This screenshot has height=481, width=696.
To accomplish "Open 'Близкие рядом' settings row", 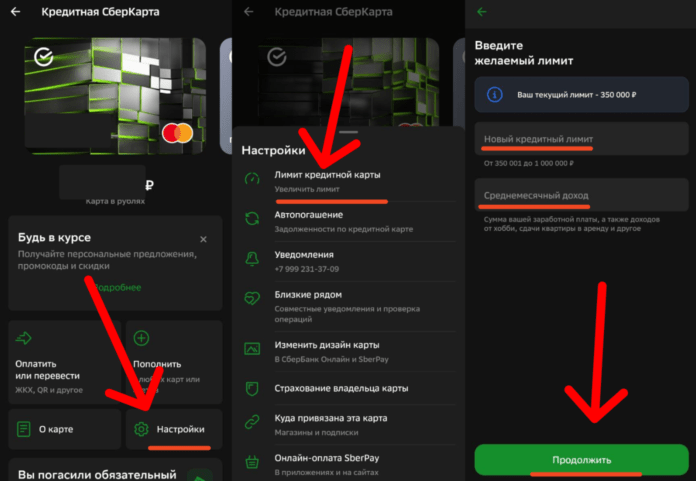I will [x=348, y=307].
